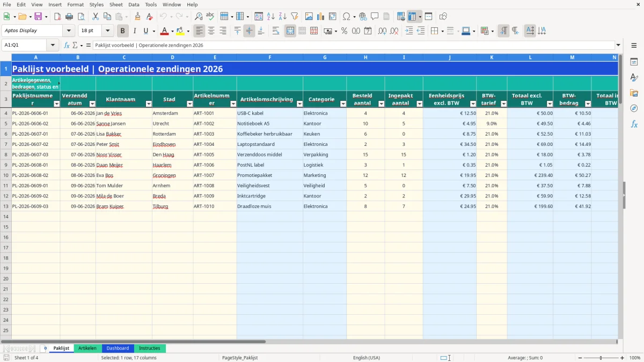Click the Spelling check abc icon
The height and width of the screenshot is (362, 644).
coord(210,17)
